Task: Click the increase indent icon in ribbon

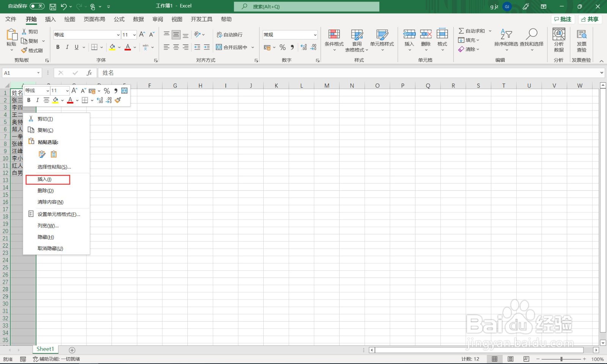Action: pos(207,47)
